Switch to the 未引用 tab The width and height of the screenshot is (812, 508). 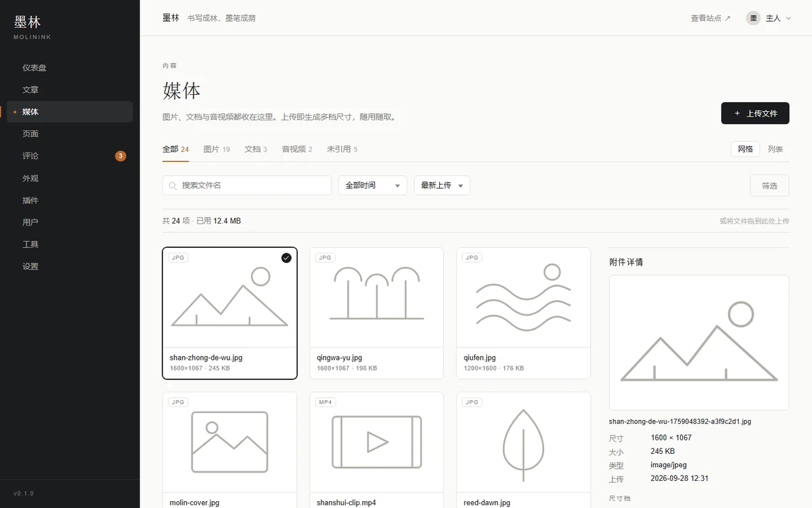coord(342,149)
